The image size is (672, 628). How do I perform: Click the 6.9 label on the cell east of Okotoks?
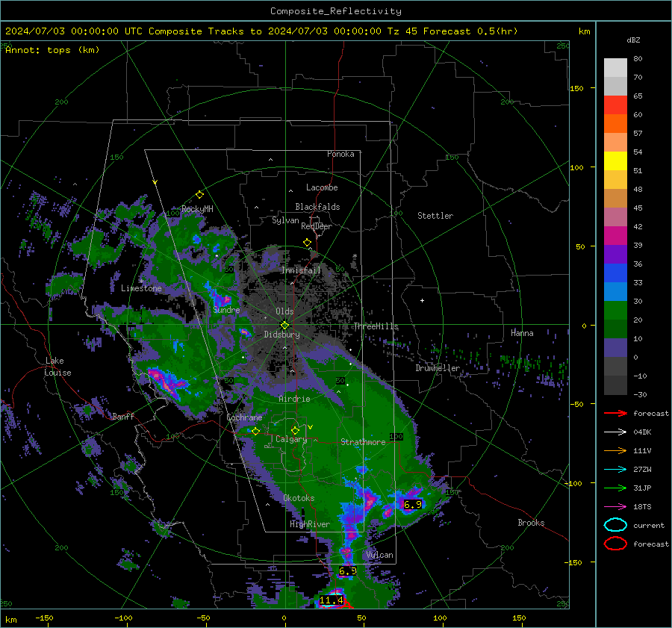pyautogui.click(x=413, y=505)
